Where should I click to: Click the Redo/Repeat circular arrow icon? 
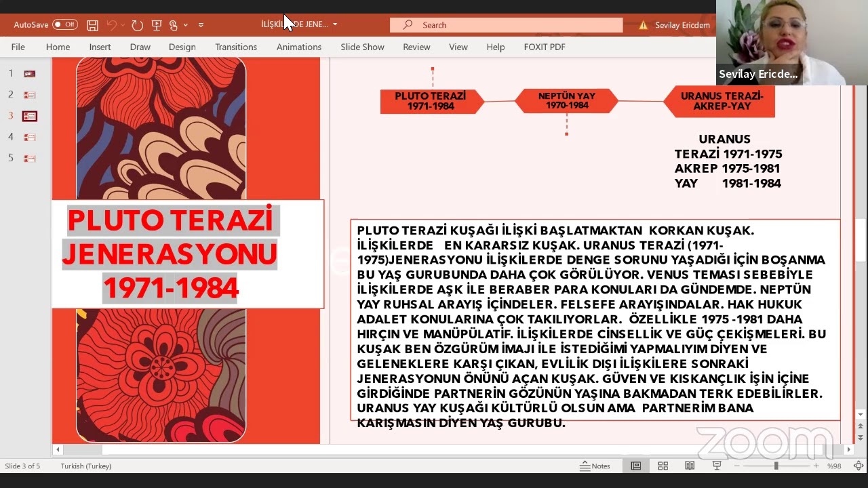[137, 25]
